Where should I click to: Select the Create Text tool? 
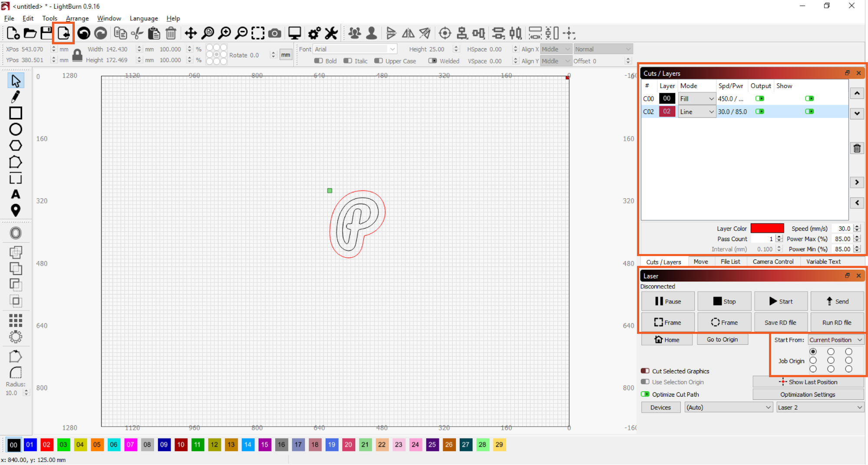click(x=16, y=194)
